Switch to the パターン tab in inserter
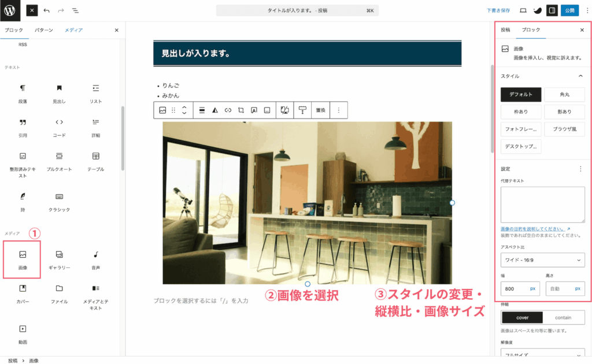 point(44,30)
